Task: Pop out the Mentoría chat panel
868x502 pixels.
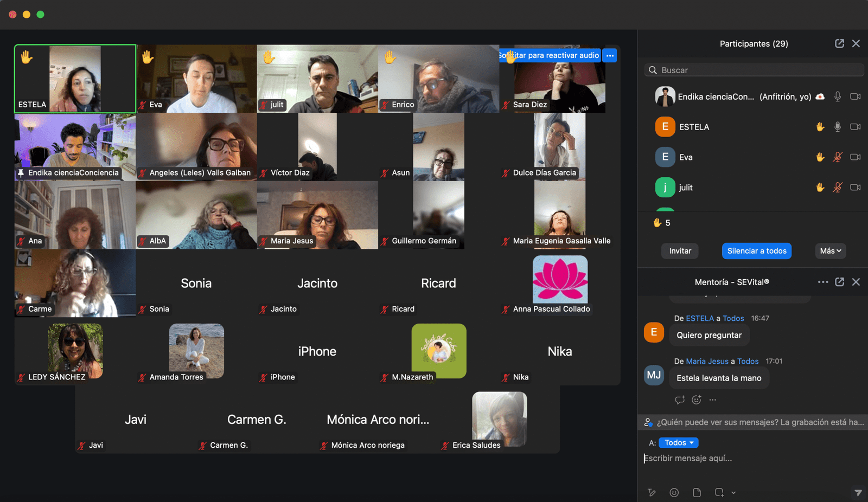Action: pos(839,282)
